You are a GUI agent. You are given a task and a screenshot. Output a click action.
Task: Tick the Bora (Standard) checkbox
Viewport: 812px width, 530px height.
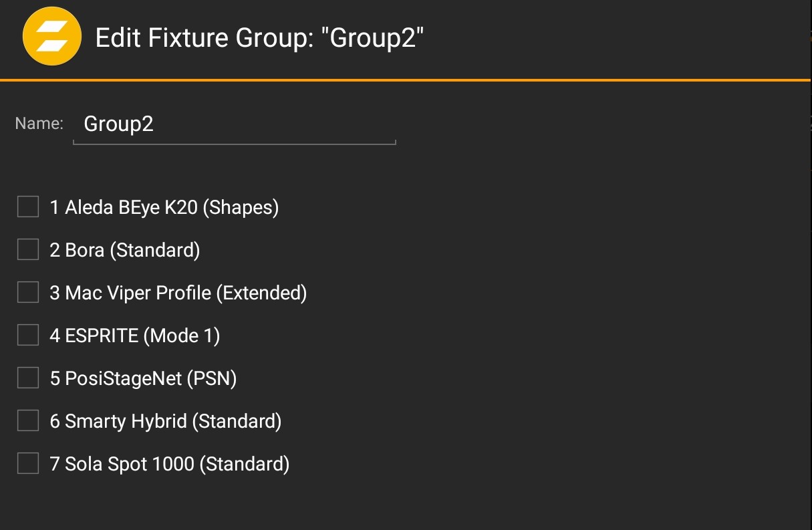[x=28, y=250]
